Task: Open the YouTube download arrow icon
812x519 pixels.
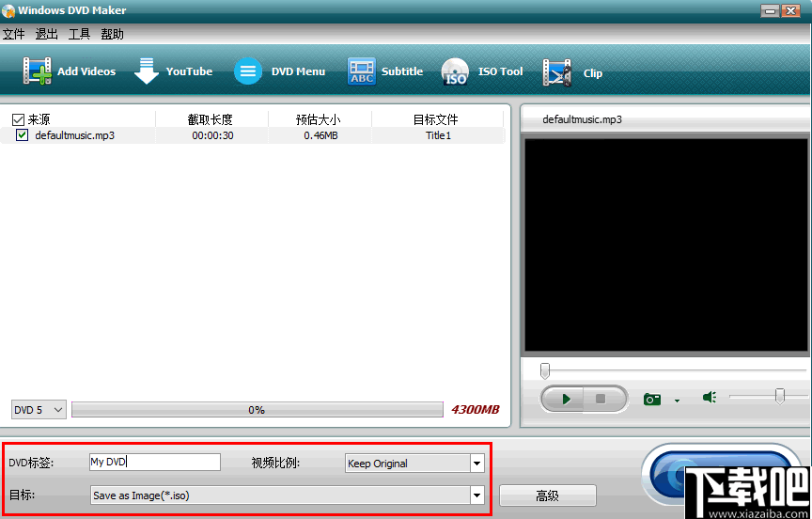Action: (147, 71)
